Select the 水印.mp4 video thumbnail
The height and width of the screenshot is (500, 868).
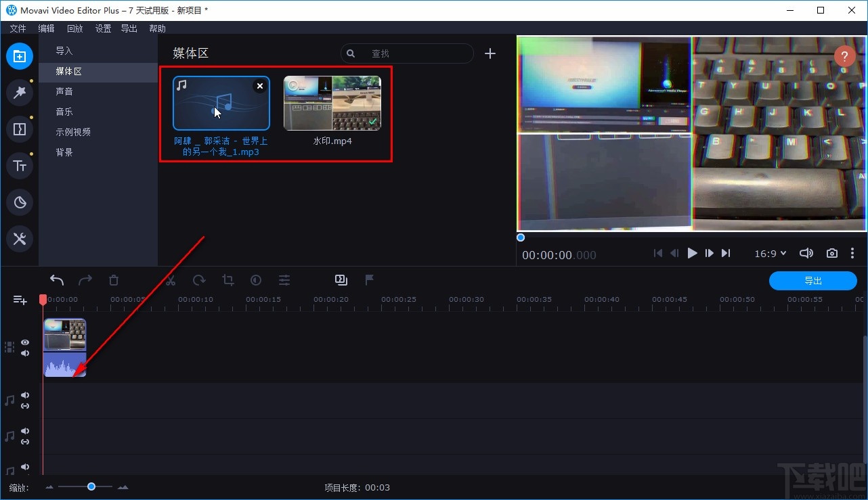click(332, 103)
